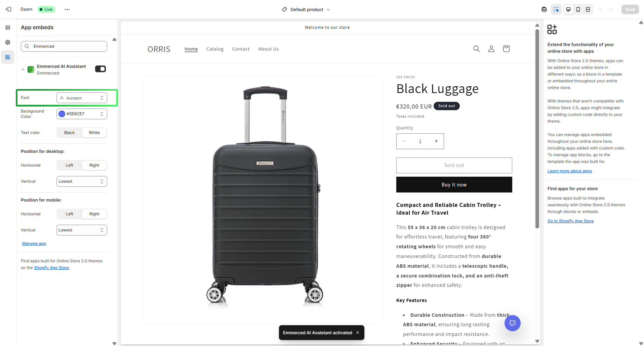The width and height of the screenshot is (644, 346).
Task: Open the shopping cart icon
Action: (x=506, y=49)
